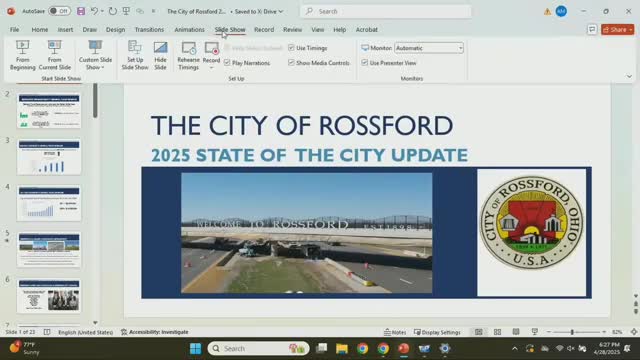The height and width of the screenshot is (360, 640).
Task: Click the zoom slider handle
Action: (x=572, y=332)
